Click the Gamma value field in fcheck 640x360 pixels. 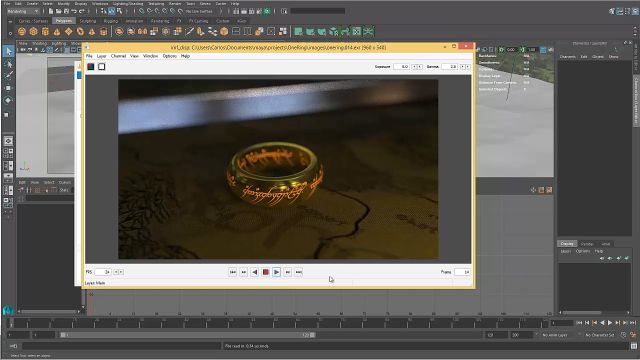pos(450,67)
